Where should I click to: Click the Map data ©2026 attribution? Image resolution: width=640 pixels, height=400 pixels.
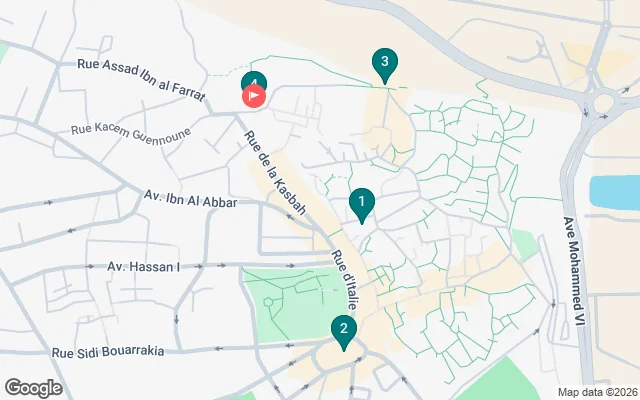tap(598, 392)
